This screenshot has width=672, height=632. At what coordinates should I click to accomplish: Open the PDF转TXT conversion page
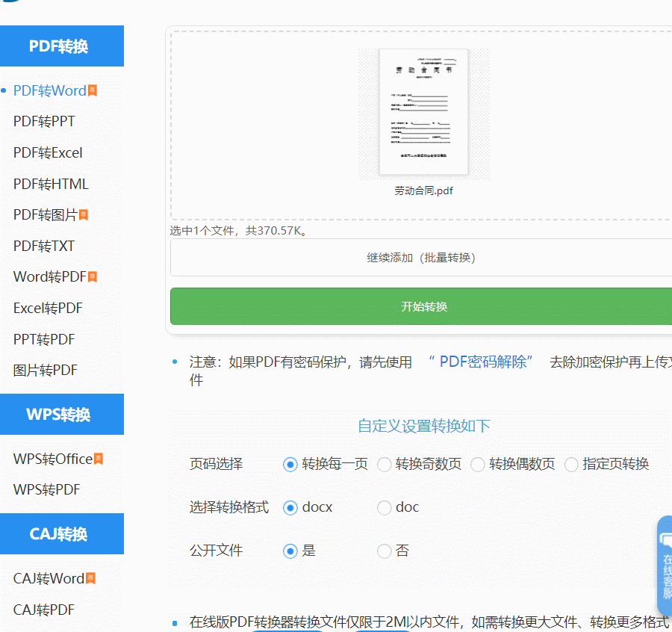pos(41,245)
